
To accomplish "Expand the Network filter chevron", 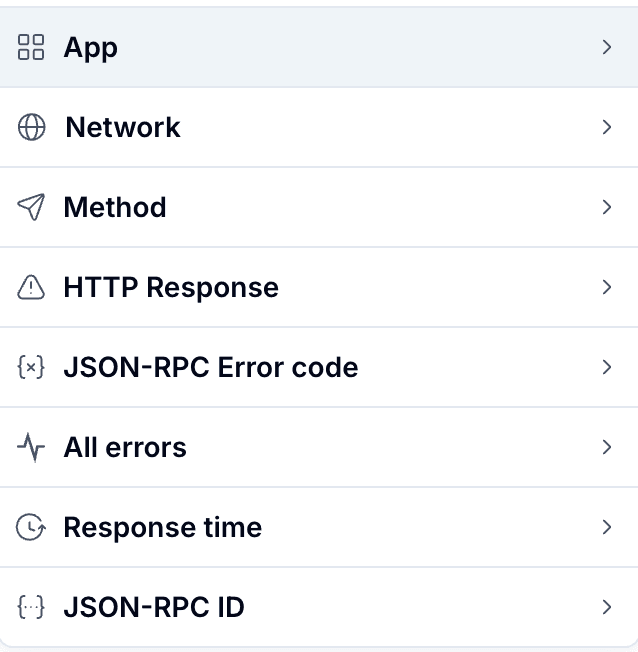I will tap(606, 127).
